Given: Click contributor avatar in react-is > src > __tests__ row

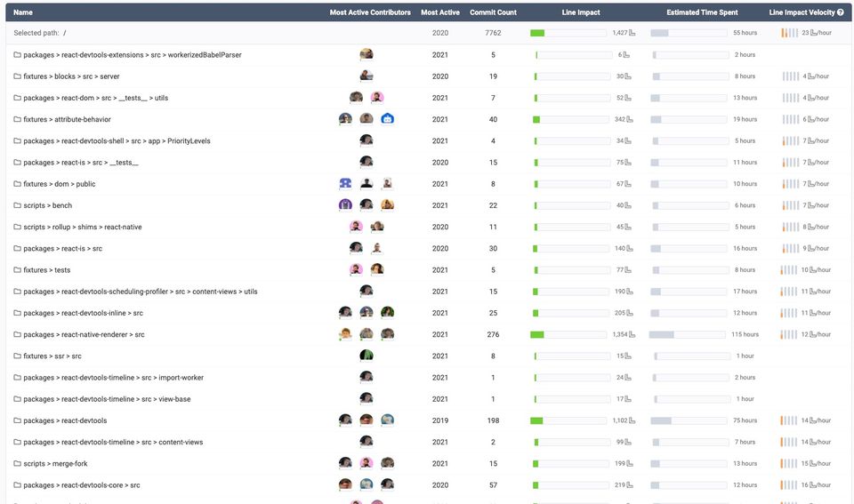Looking at the screenshot, I should click(x=367, y=162).
